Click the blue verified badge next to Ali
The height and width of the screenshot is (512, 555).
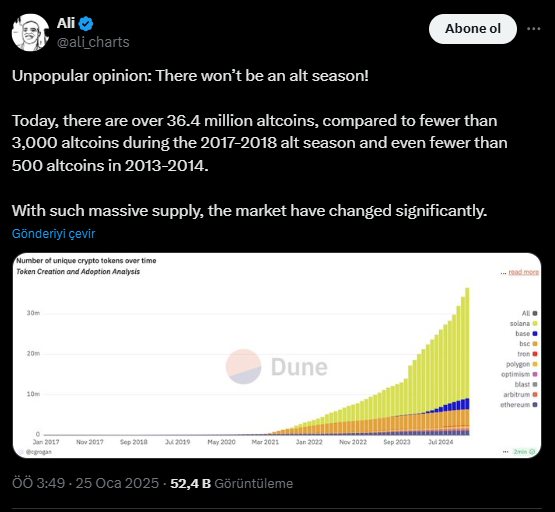(86, 24)
